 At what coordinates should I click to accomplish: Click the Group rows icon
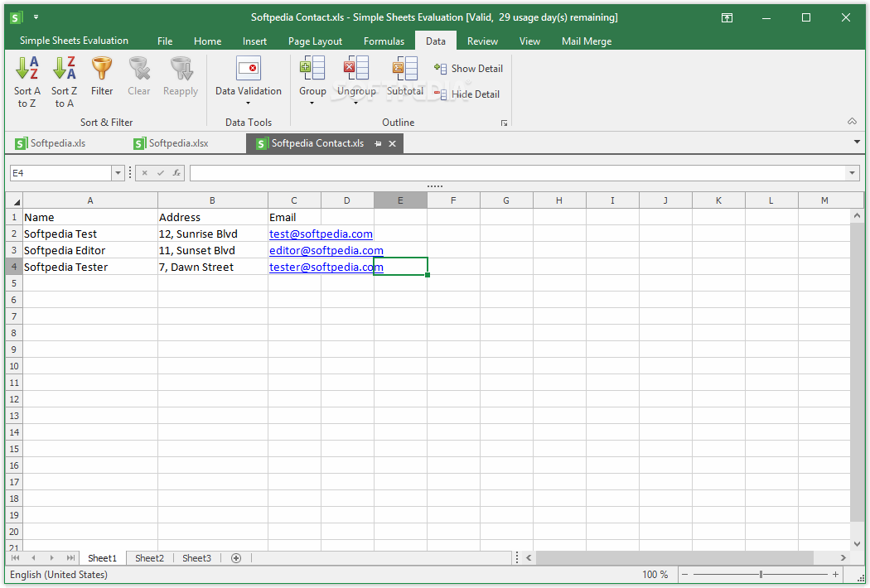(312, 68)
